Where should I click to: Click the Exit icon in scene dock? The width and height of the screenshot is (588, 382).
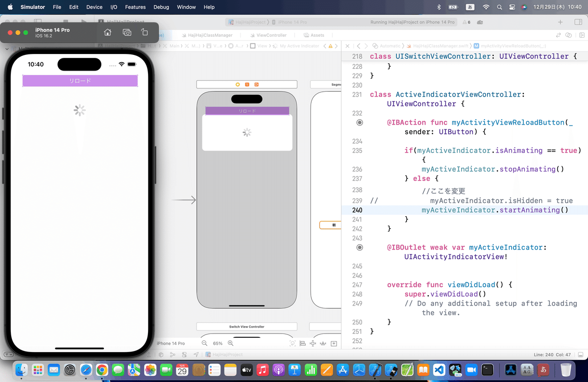tap(256, 84)
